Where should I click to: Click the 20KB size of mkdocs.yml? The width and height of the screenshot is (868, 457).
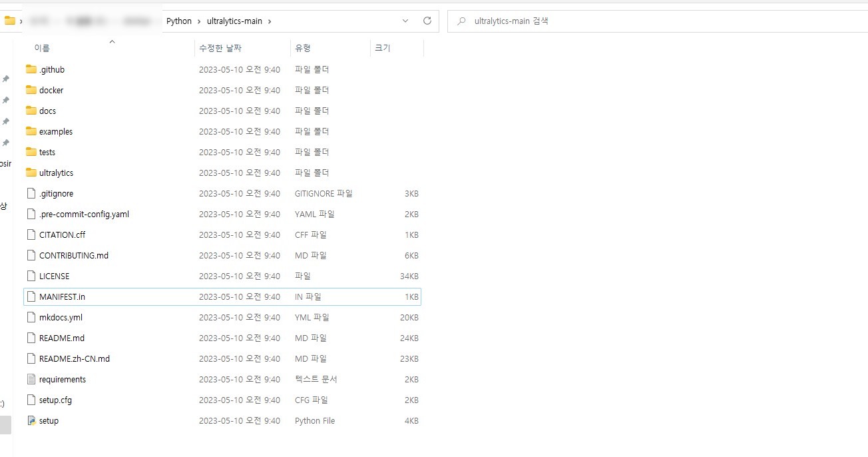[x=409, y=317]
